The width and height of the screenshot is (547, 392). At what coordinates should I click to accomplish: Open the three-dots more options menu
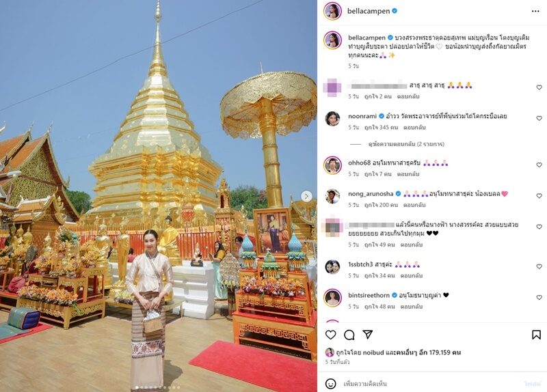click(x=535, y=12)
